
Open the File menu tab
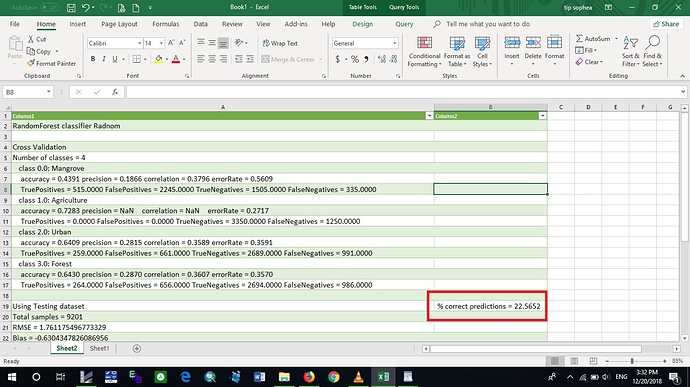(15, 24)
